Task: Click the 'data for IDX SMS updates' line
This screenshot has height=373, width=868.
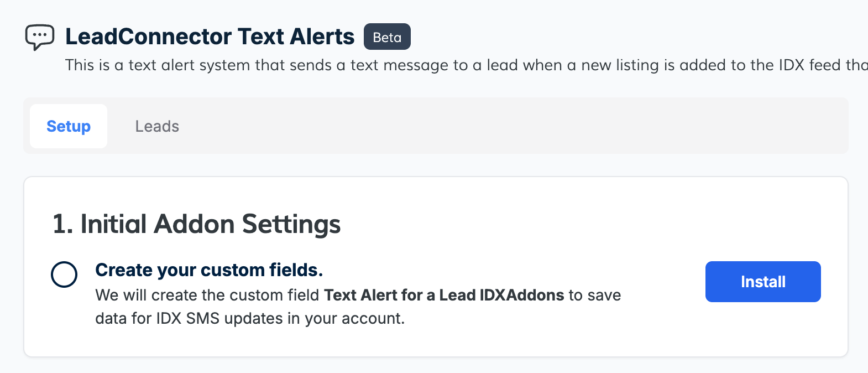Action: click(250, 319)
